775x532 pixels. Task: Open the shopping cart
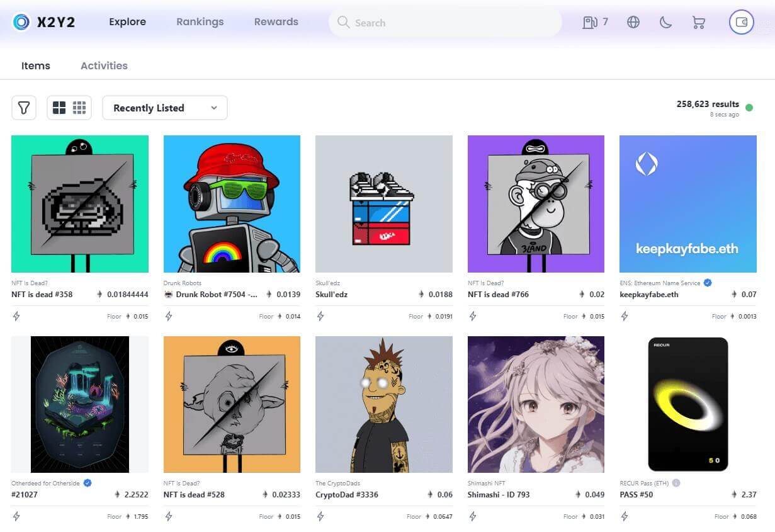698,22
